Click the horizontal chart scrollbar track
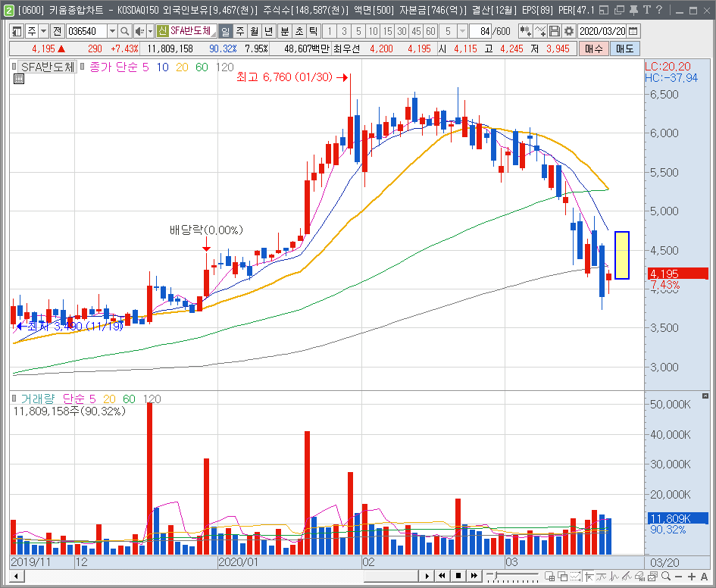 click(221, 576)
